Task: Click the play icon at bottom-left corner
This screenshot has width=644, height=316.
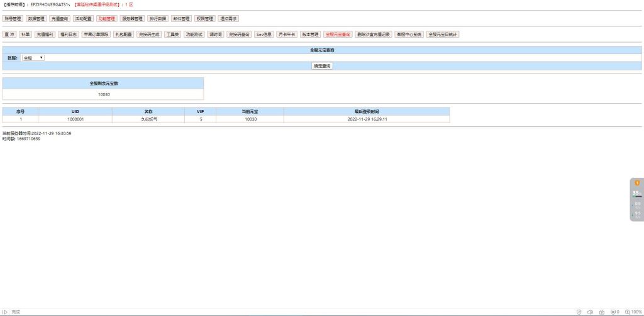Action: click(5, 312)
